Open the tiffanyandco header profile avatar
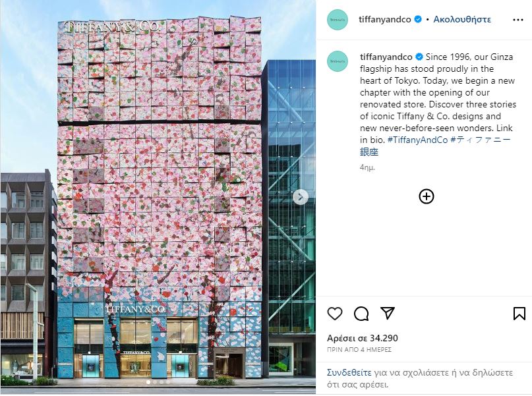532x396 pixels. point(338,20)
